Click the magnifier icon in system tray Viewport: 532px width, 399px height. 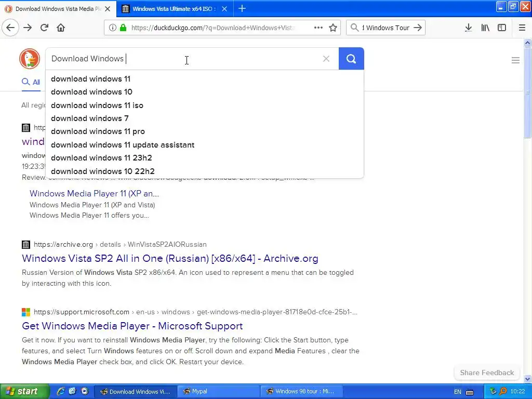pyautogui.click(x=503, y=392)
